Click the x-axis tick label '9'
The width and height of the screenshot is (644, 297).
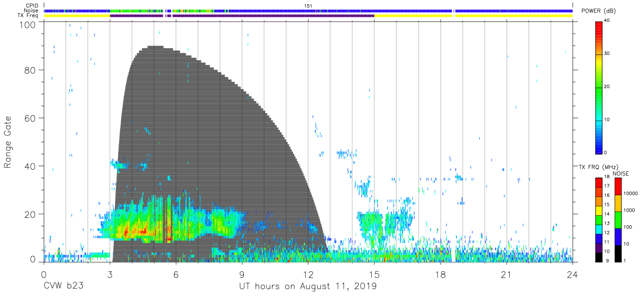(242, 274)
